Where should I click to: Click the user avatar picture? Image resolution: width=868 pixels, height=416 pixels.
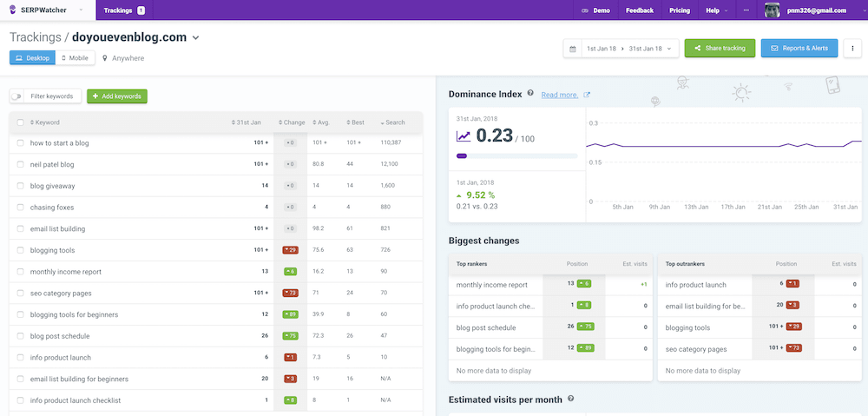point(773,10)
